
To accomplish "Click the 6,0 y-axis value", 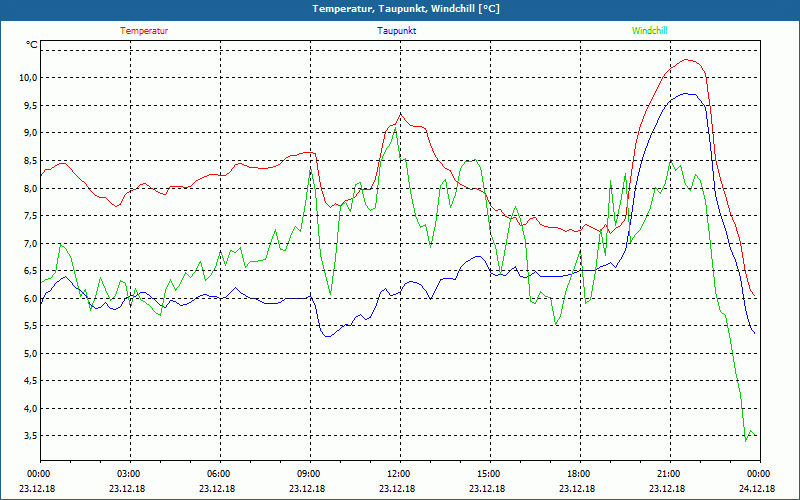I will (x=30, y=298).
